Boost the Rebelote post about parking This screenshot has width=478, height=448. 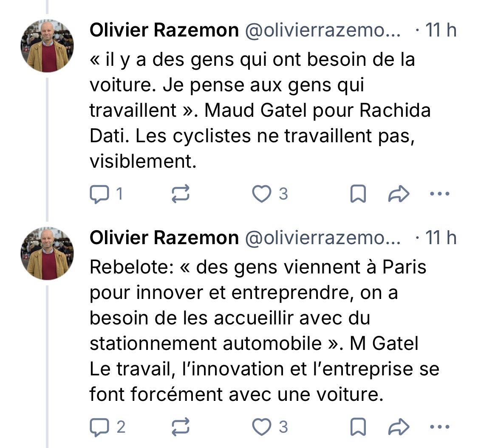click(x=180, y=427)
